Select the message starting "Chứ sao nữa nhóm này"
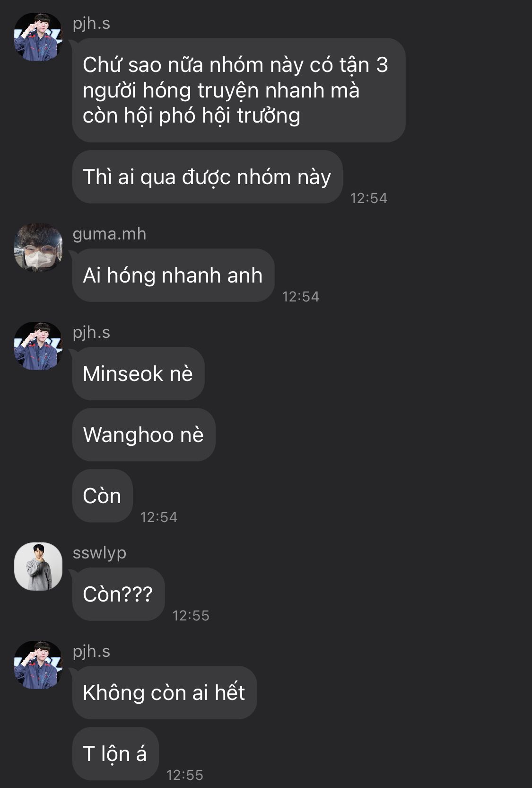Image resolution: width=532 pixels, height=788 pixels. pos(239,90)
